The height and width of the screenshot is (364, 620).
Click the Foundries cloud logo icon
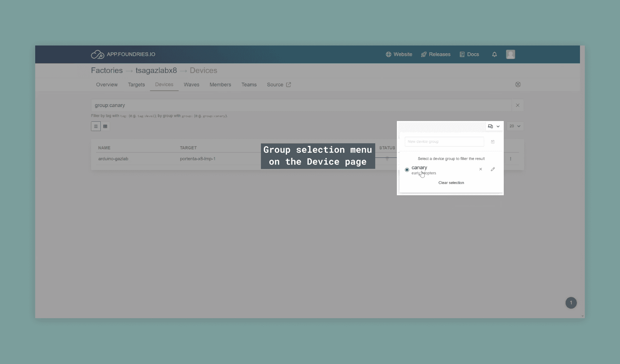click(97, 55)
